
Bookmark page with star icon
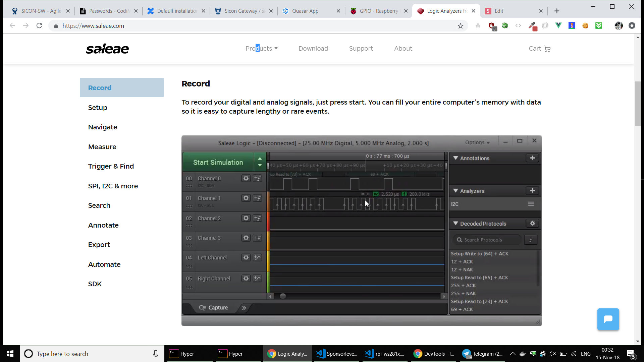(x=461, y=26)
